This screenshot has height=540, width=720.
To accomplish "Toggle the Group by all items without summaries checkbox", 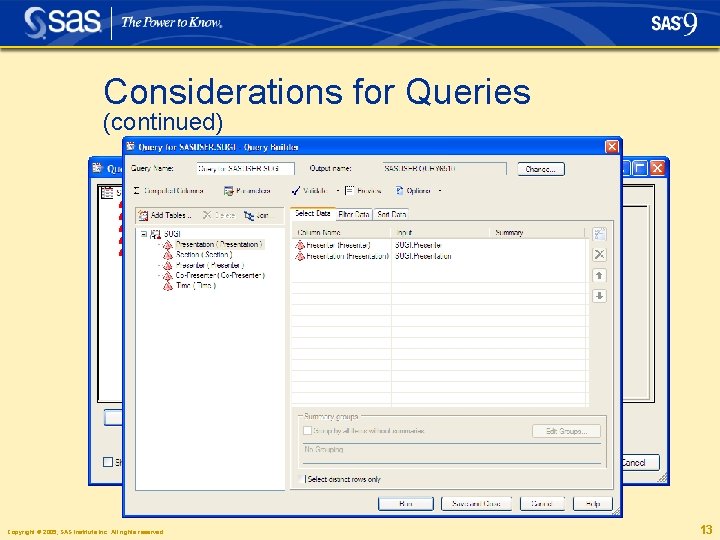I will [308, 431].
